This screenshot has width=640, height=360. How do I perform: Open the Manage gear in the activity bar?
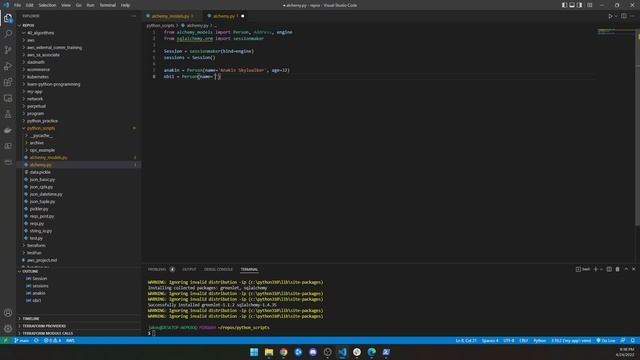click(x=8, y=329)
